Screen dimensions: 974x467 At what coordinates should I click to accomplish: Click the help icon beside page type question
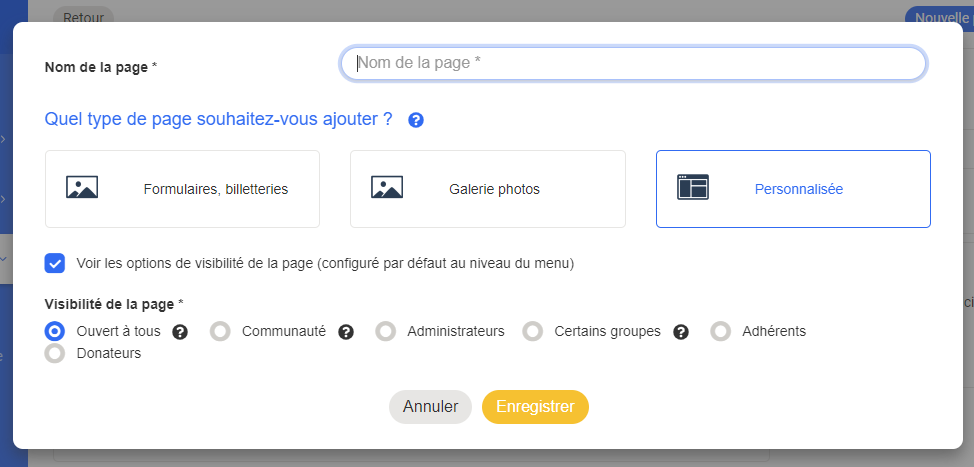click(416, 120)
